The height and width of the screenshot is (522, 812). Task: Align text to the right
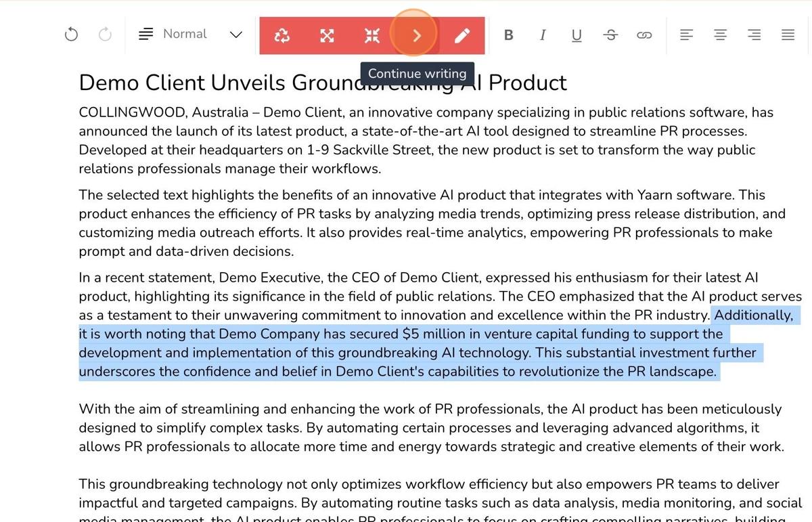click(754, 35)
